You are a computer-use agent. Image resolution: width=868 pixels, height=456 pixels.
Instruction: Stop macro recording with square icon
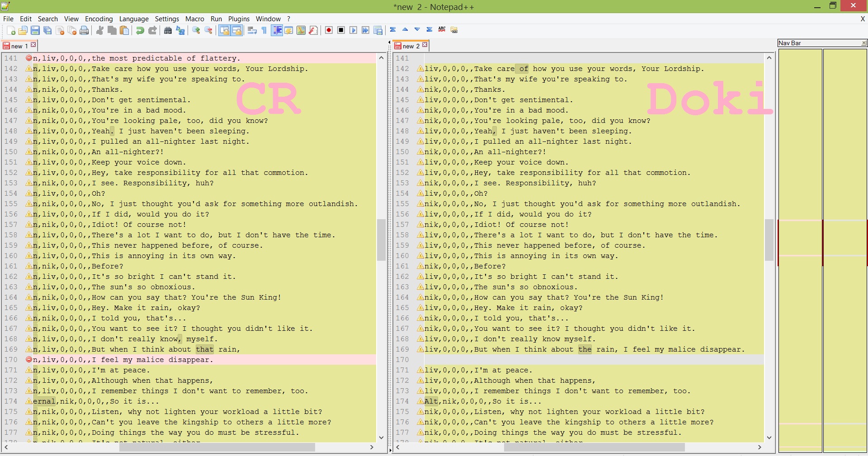tap(341, 30)
